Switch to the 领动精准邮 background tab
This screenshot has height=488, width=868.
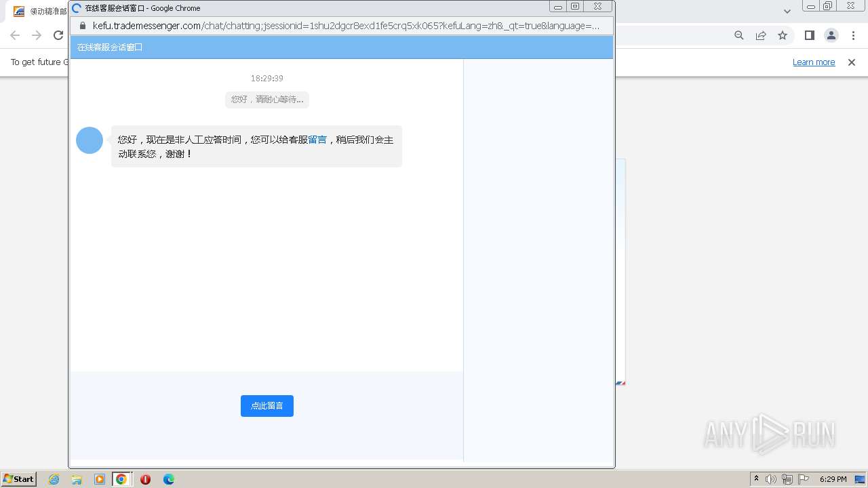tap(39, 12)
